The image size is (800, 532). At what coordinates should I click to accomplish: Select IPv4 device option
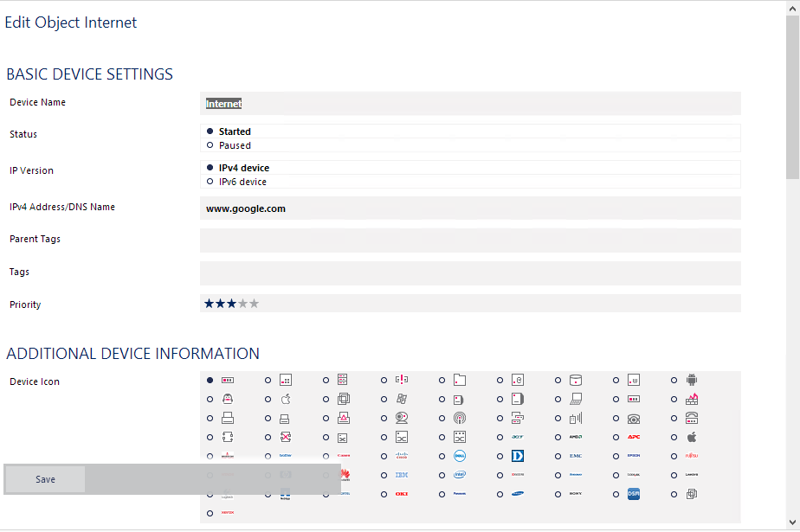tap(210, 168)
